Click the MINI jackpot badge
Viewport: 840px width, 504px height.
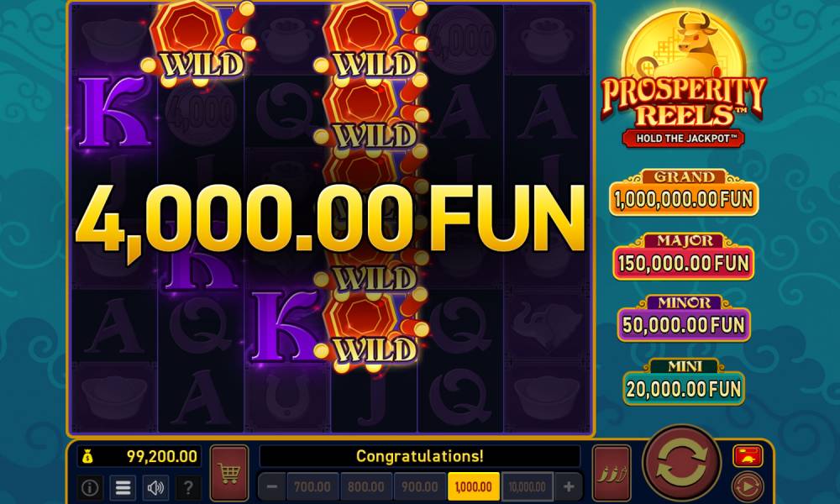pyautogui.click(x=684, y=382)
